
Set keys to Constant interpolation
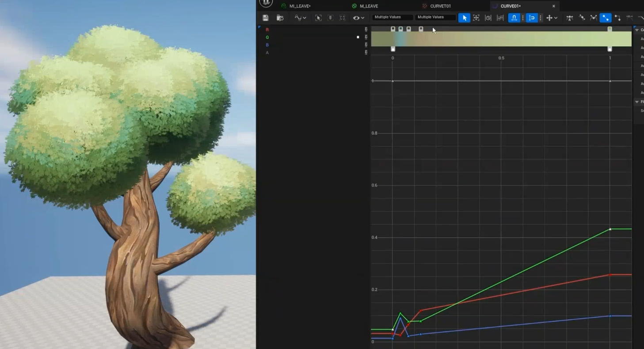click(x=617, y=18)
